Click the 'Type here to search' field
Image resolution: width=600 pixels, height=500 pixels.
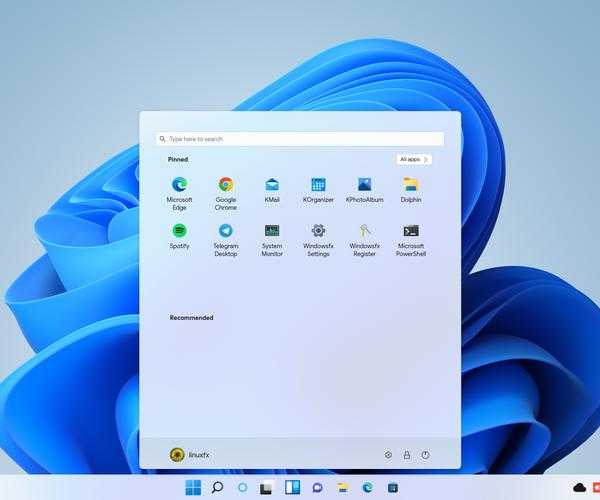(x=300, y=139)
